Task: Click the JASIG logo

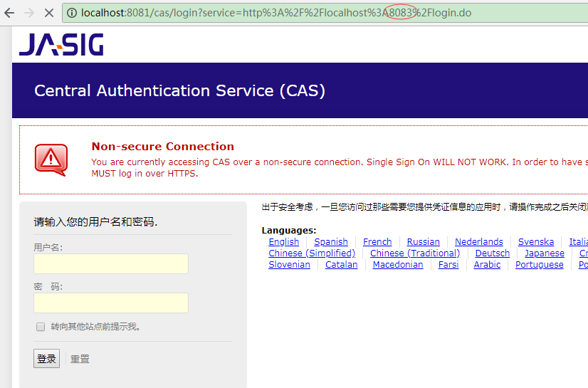Action: click(x=61, y=44)
